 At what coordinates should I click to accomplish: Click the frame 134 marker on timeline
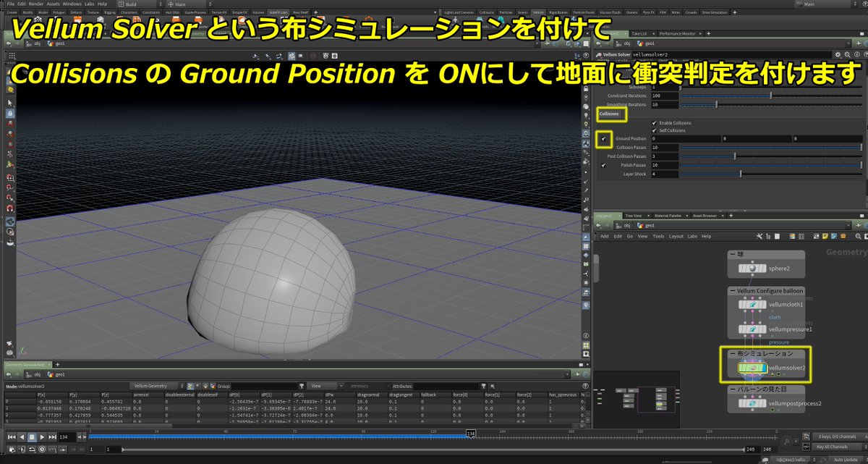pyautogui.click(x=471, y=433)
